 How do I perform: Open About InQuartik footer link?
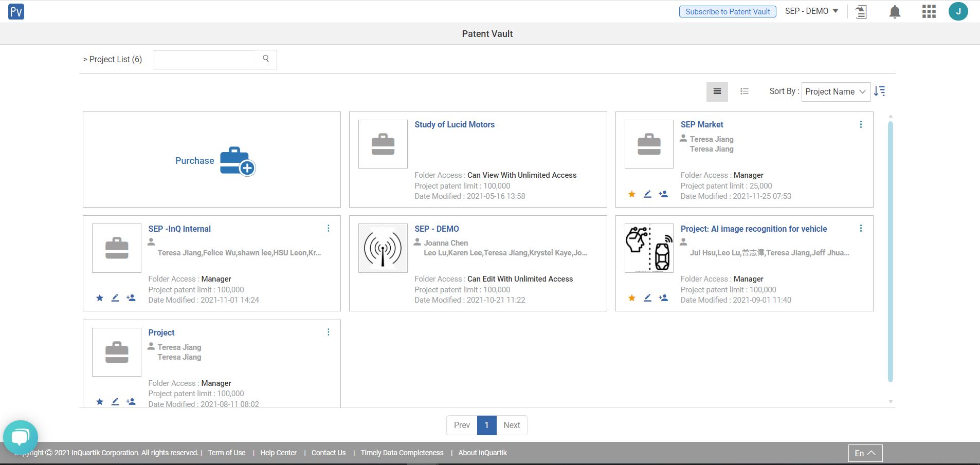[482, 453]
